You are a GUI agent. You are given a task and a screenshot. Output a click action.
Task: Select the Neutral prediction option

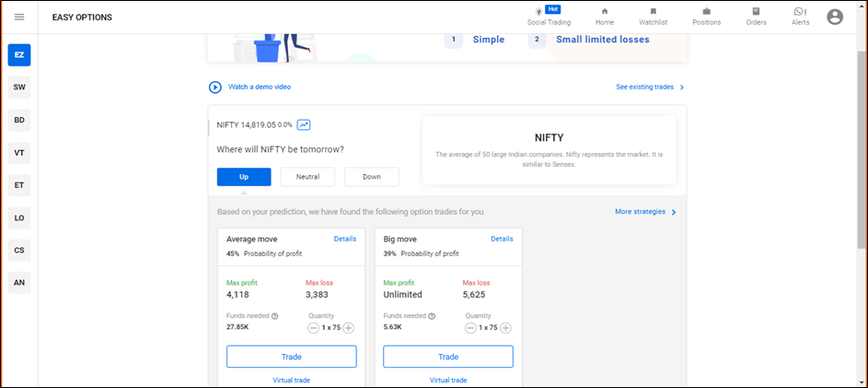[307, 177]
